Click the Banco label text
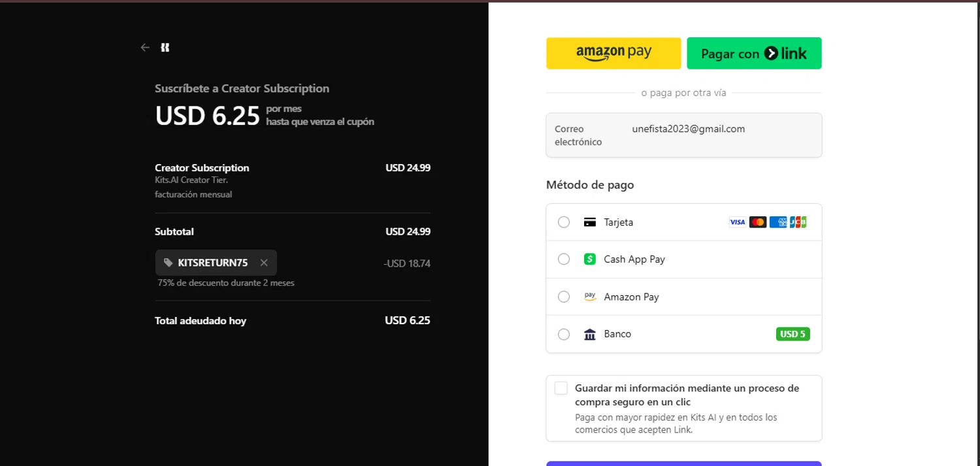This screenshot has width=980, height=466. point(617,334)
